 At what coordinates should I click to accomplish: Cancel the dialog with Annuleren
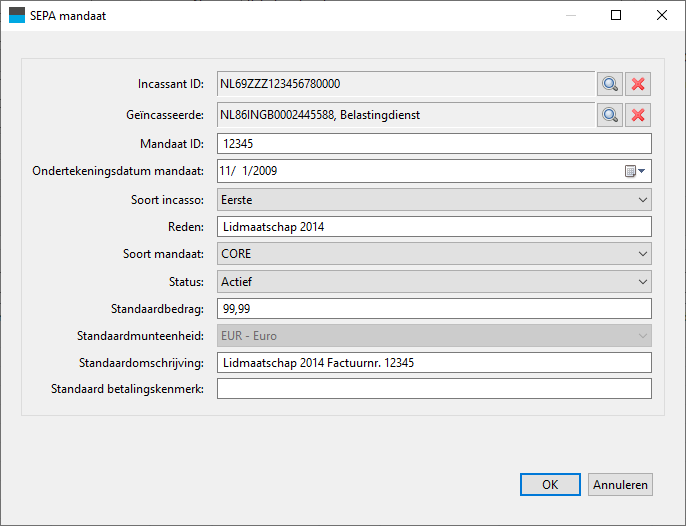[620, 484]
